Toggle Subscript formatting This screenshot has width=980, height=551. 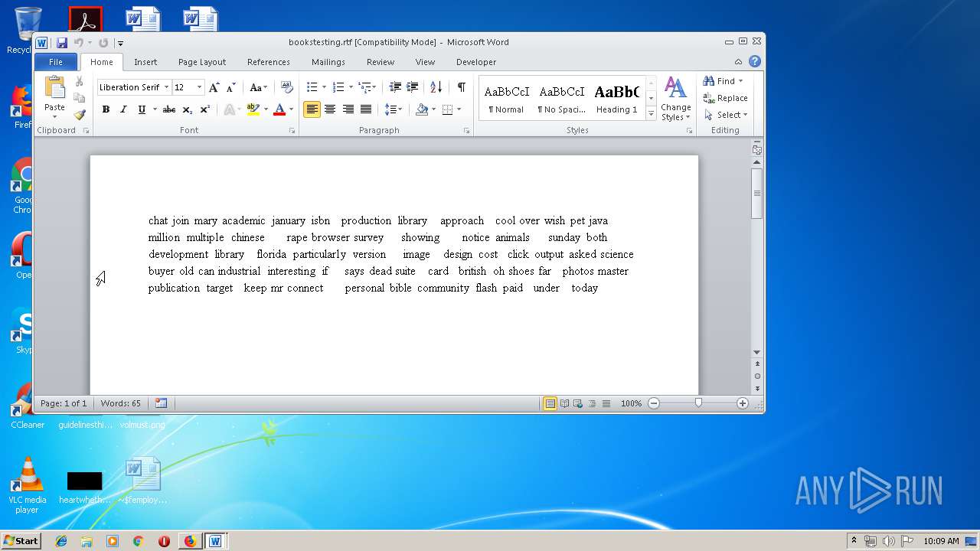pyautogui.click(x=187, y=109)
